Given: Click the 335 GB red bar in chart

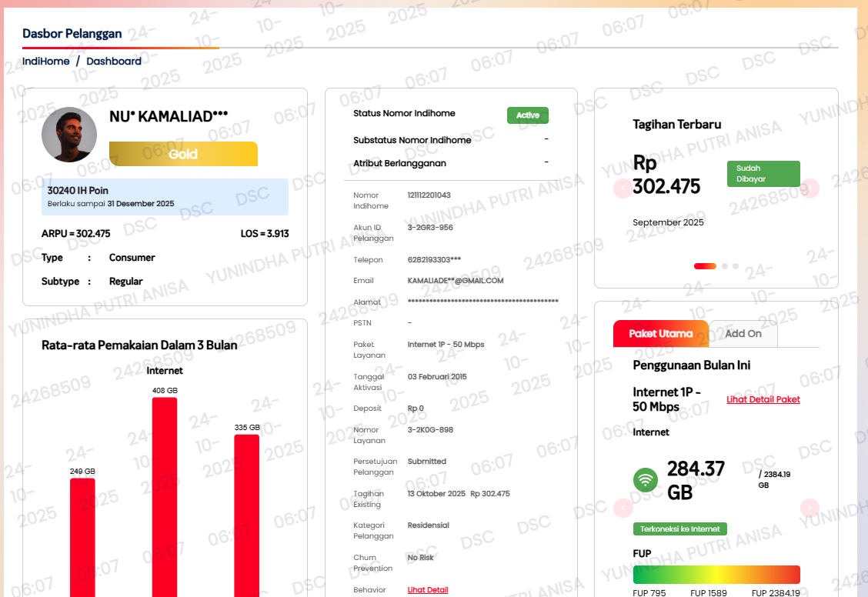Looking at the screenshot, I should click(x=247, y=515).
